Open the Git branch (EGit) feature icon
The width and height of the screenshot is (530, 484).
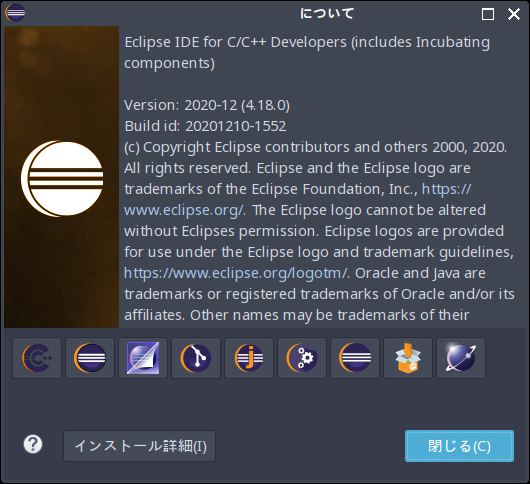click(x=196, y=358)
